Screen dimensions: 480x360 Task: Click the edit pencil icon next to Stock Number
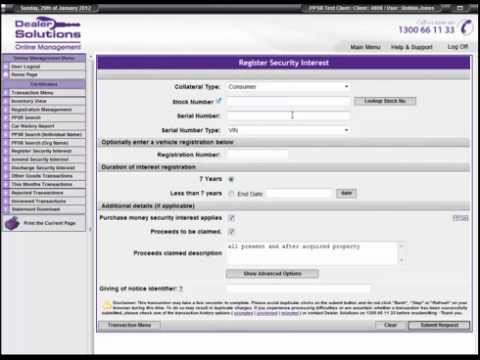[x=219, y=100]
